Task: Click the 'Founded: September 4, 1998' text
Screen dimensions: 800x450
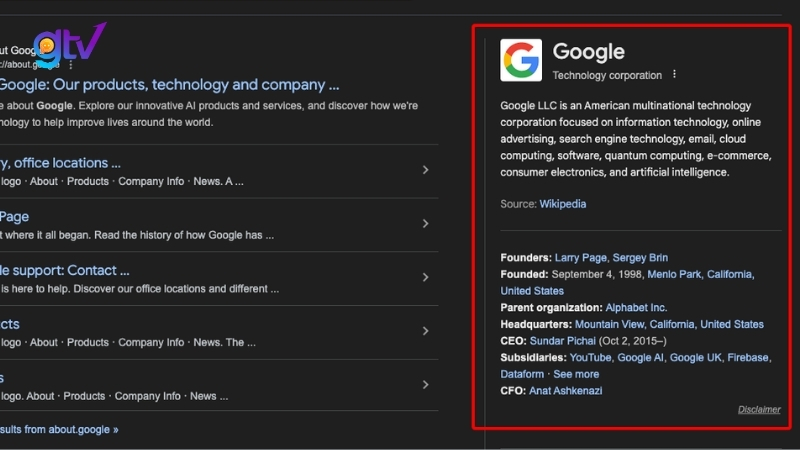Action: tap(571, 274)
